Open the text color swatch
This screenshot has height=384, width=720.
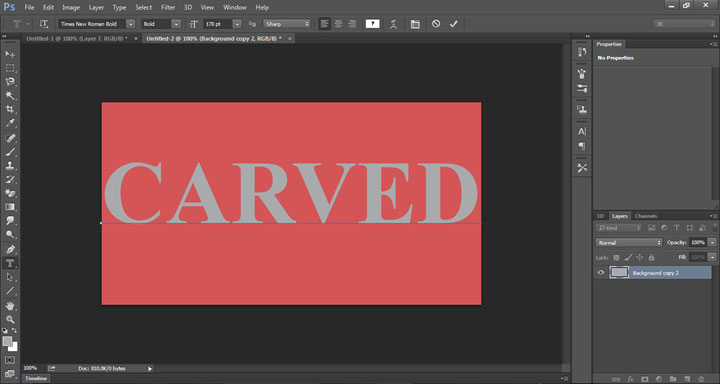tap(372, 24)
